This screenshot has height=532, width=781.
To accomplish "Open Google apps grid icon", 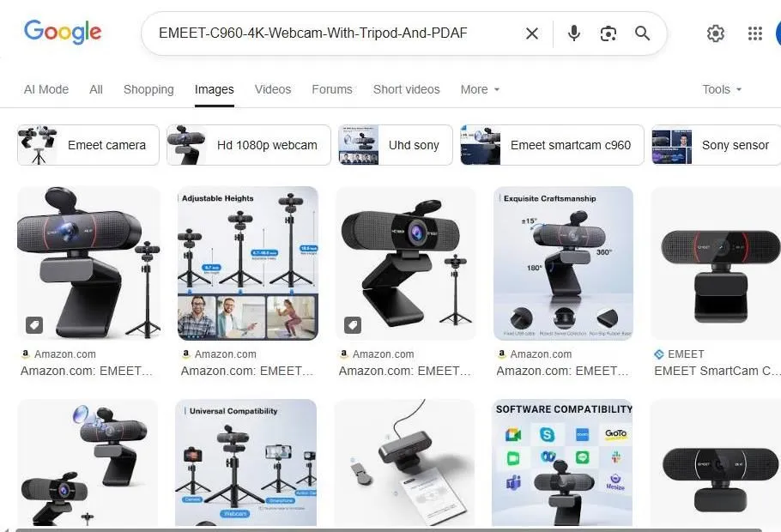I will (x=755, y=33).
